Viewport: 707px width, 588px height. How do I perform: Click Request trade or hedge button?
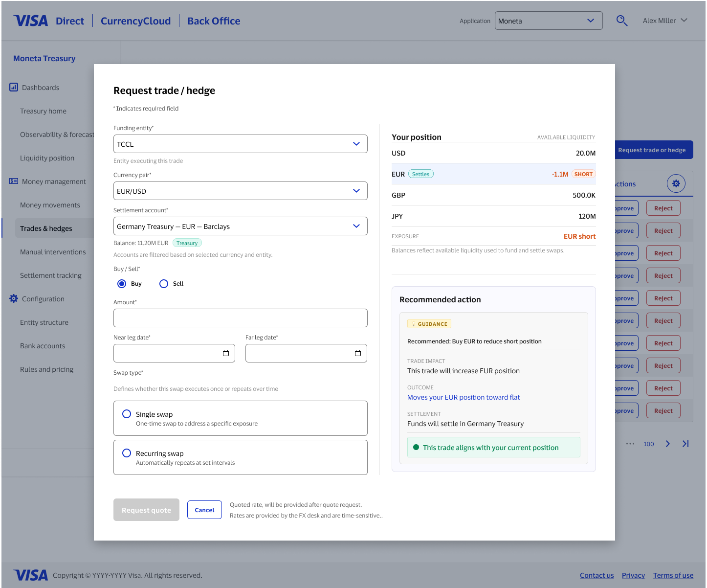tap(654, 150)
